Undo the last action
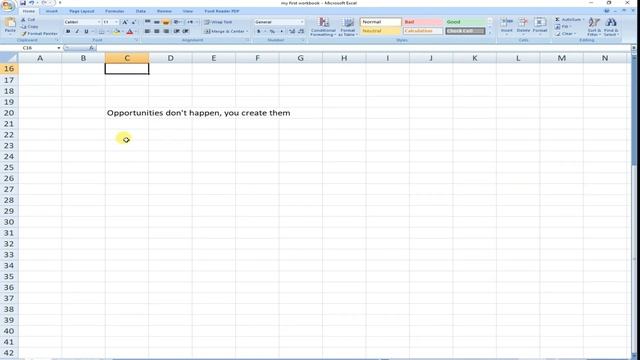Image resolution: width=640 pixels, height=360 pixels. pyautogui.click(x=31, y=3)
